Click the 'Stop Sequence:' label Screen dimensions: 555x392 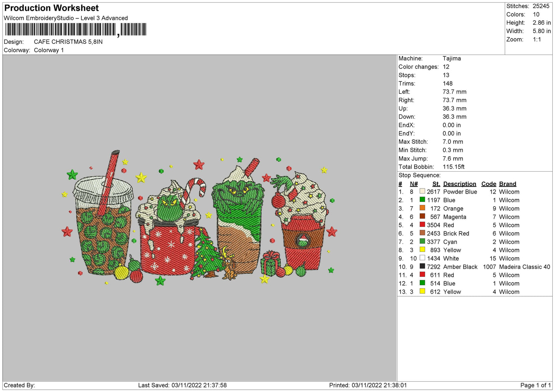click(419, 175)
